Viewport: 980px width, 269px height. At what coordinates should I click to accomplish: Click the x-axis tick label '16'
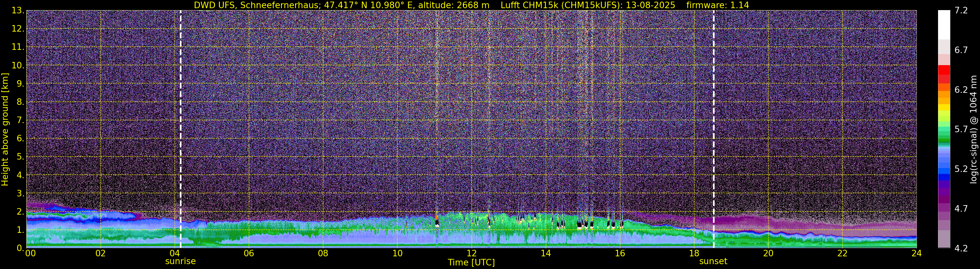point(620,253)
